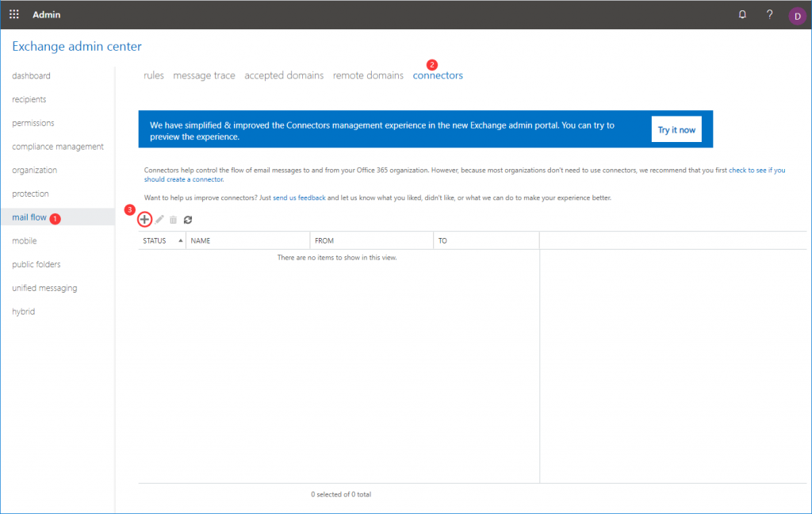Add a new connector with plus icon

144,220
